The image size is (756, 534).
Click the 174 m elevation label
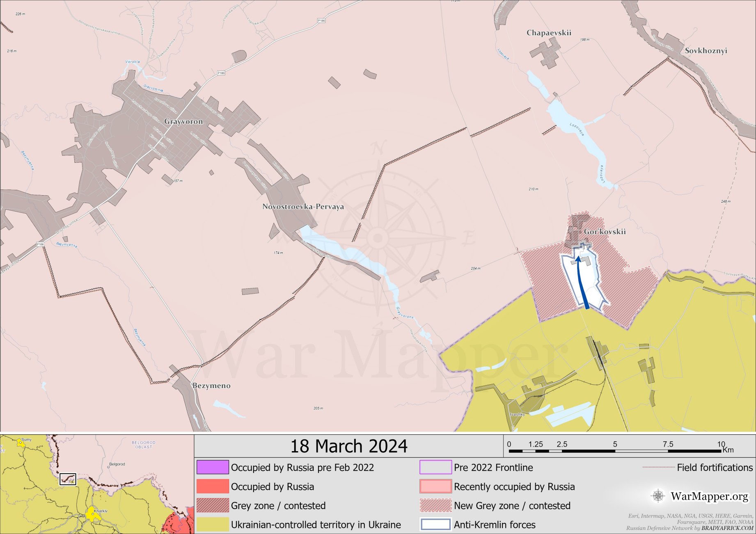(x=278, y=253)
